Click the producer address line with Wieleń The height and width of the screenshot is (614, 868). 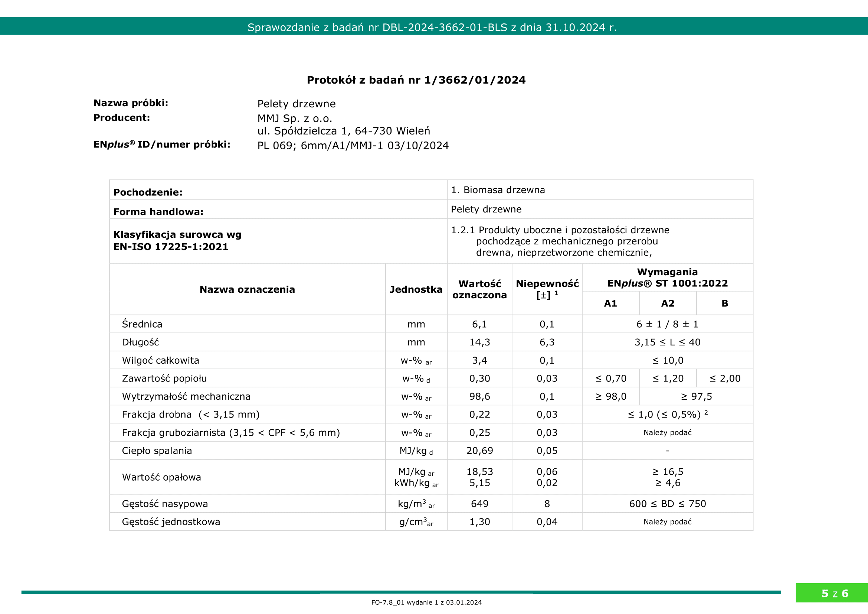[343, 131]
